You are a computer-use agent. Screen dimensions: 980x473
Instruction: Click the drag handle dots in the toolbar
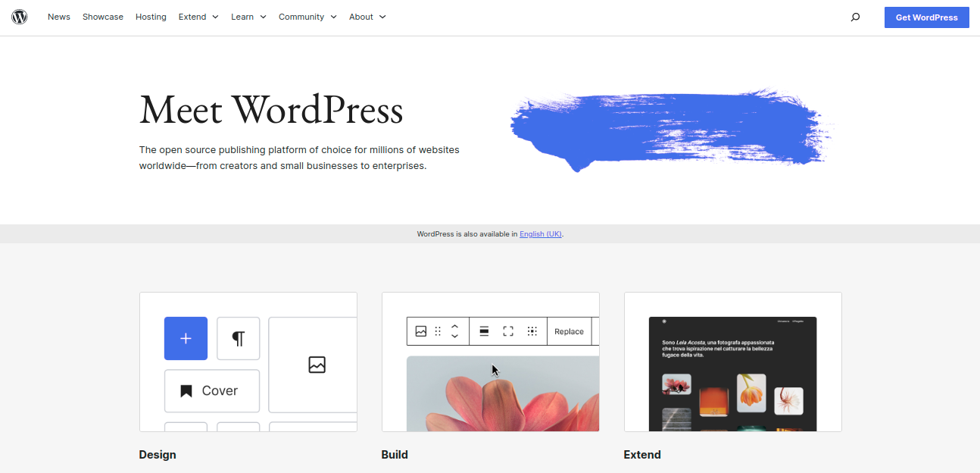click(x=438, y=331)
